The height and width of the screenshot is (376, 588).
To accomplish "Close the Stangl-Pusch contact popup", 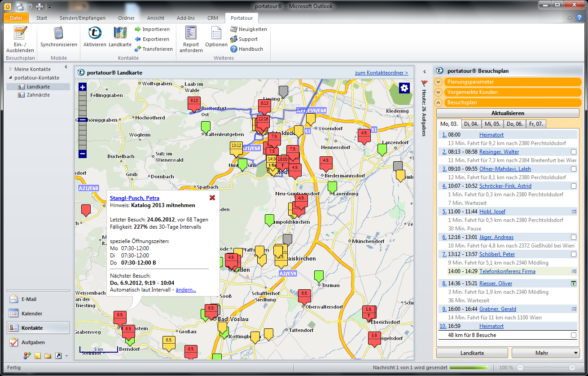I will (x=212, y=198).
